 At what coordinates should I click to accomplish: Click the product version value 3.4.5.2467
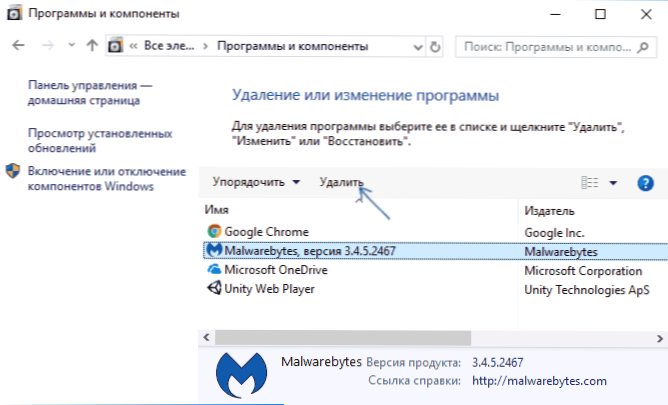[497, 362]
